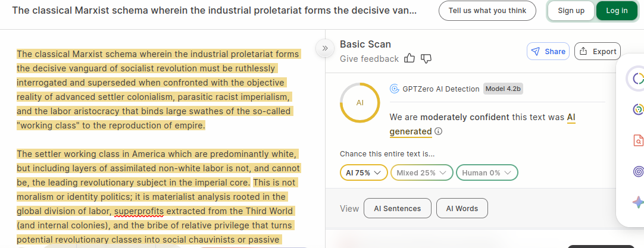Viewport: 644px width, 248px height.
Task: Open the Log in tab
Action: 617,11
